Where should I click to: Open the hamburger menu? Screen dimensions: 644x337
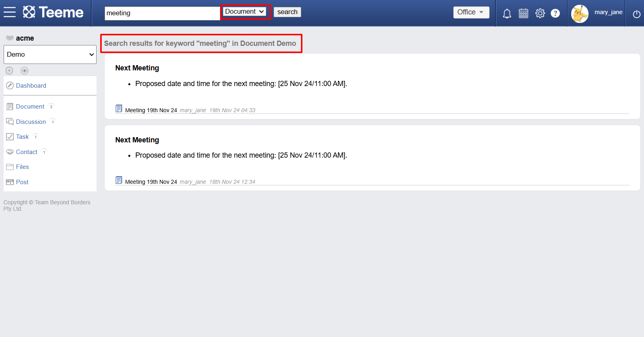click(x=10, y=12)
